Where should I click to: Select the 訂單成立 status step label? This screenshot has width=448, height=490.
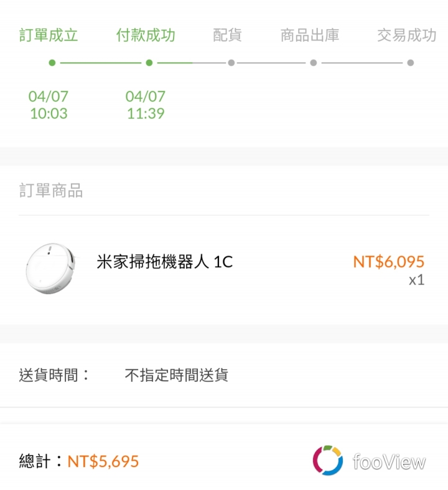click(49, 35)
